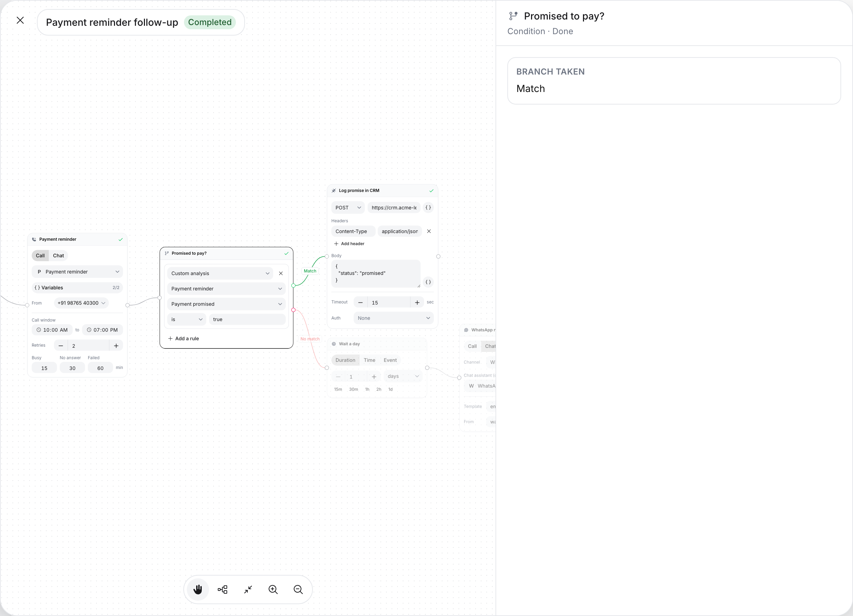853x616 pixels.
Task: Remove the Content-Type header
Action: click(429, 231)
